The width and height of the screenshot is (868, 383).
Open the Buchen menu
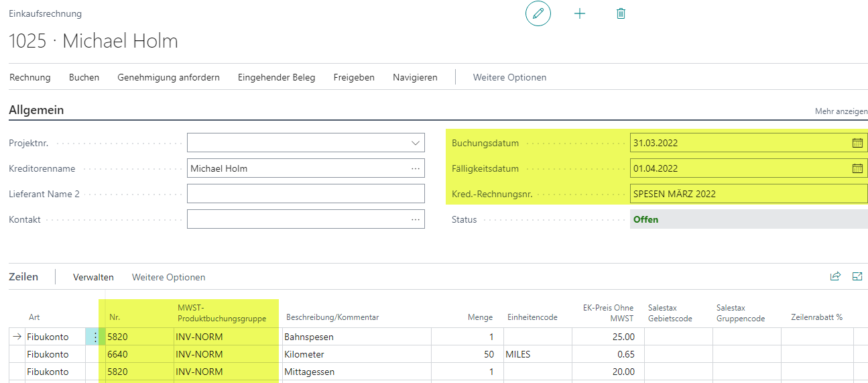click(x=84, y=77)
